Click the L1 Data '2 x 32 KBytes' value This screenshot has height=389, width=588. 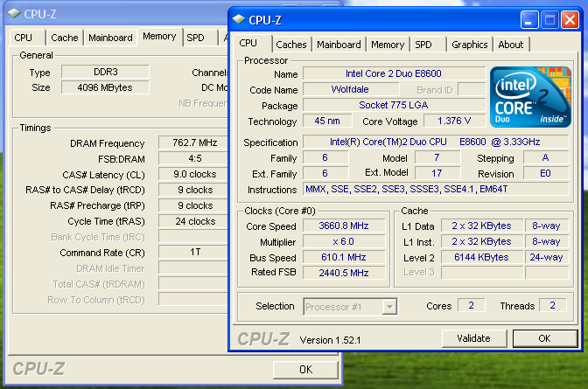pyautogui.click(x=482, y=226)
